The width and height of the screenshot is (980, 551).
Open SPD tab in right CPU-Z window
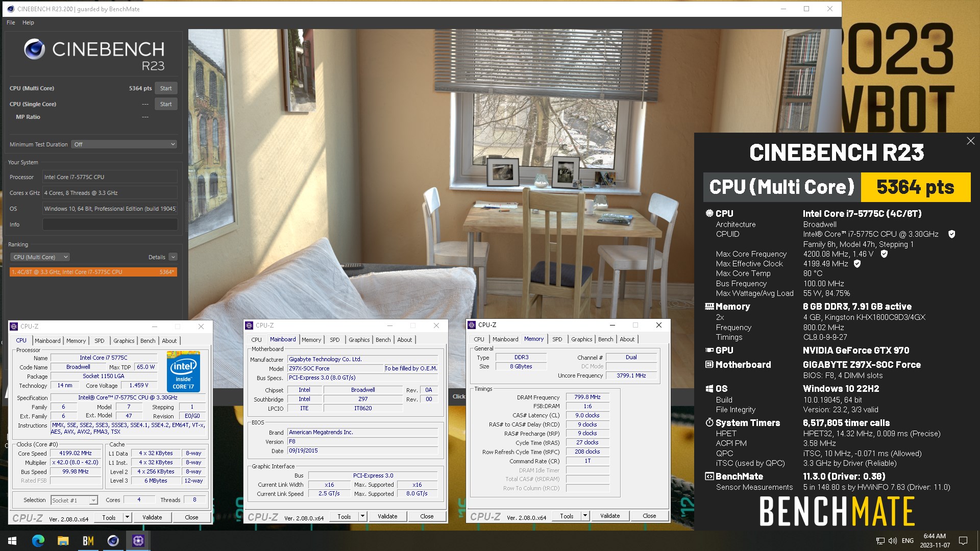coord(557,339)
